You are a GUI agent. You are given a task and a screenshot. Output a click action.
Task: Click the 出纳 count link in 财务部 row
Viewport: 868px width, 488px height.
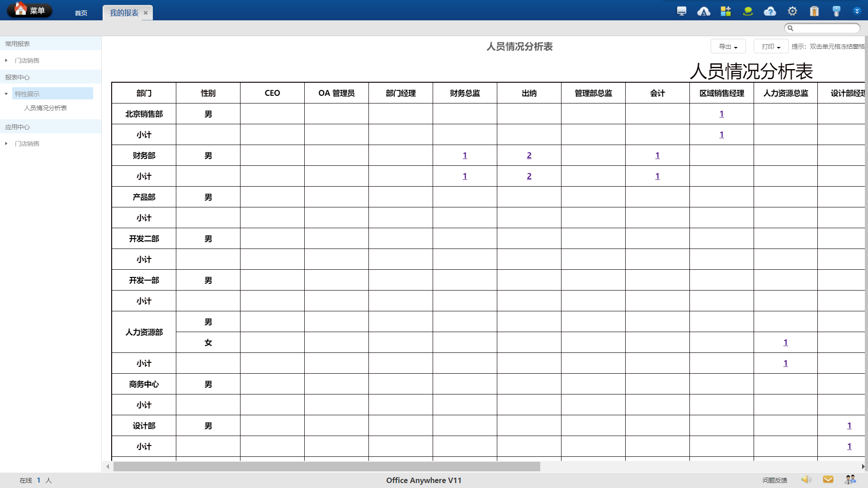[x=529, y=155]
